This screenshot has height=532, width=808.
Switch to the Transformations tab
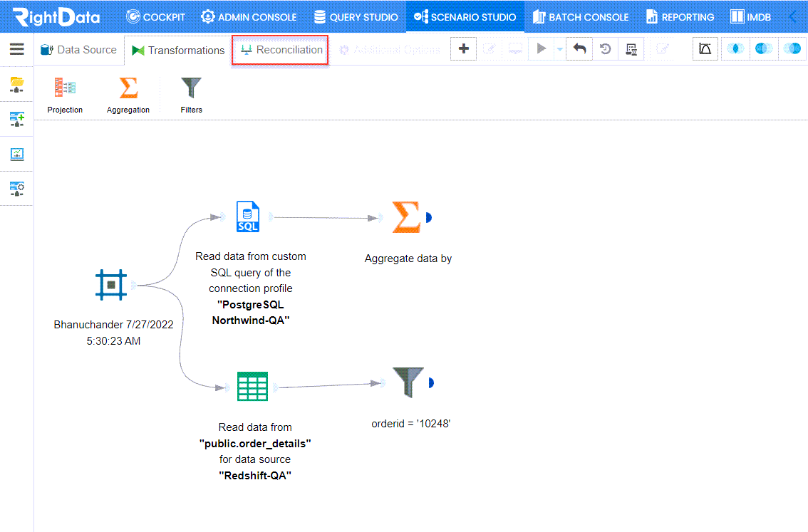click(178, 50)
